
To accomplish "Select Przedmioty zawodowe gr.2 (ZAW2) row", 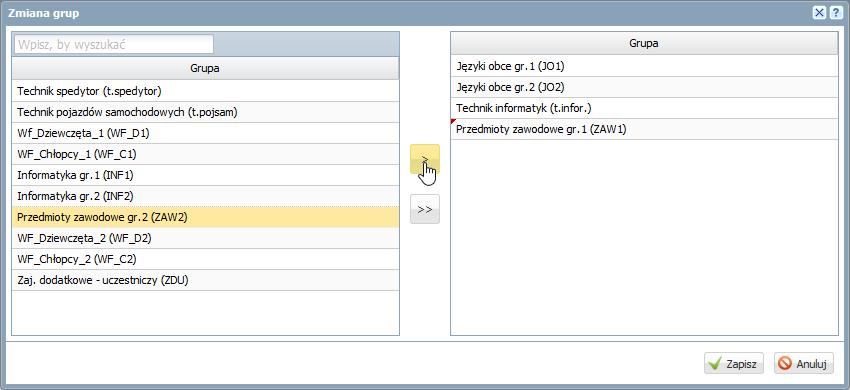I will point(205,218).
